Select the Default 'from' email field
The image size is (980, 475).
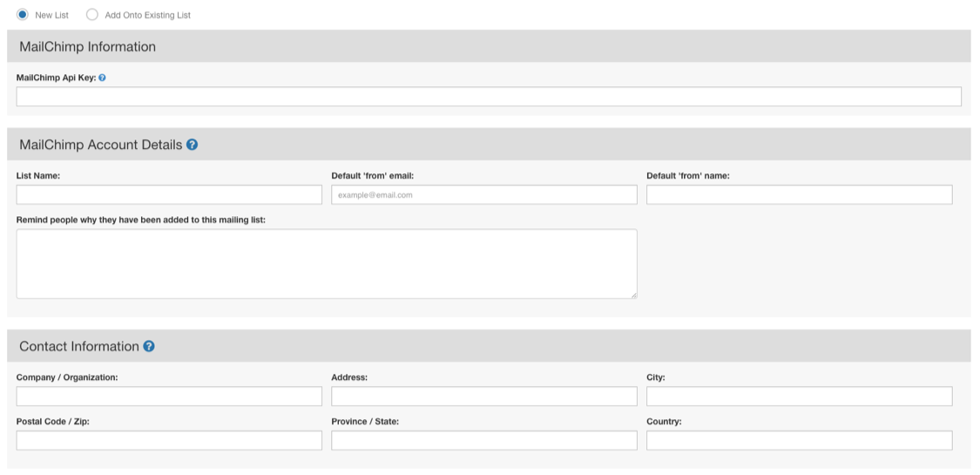click(x=484, y=194)
